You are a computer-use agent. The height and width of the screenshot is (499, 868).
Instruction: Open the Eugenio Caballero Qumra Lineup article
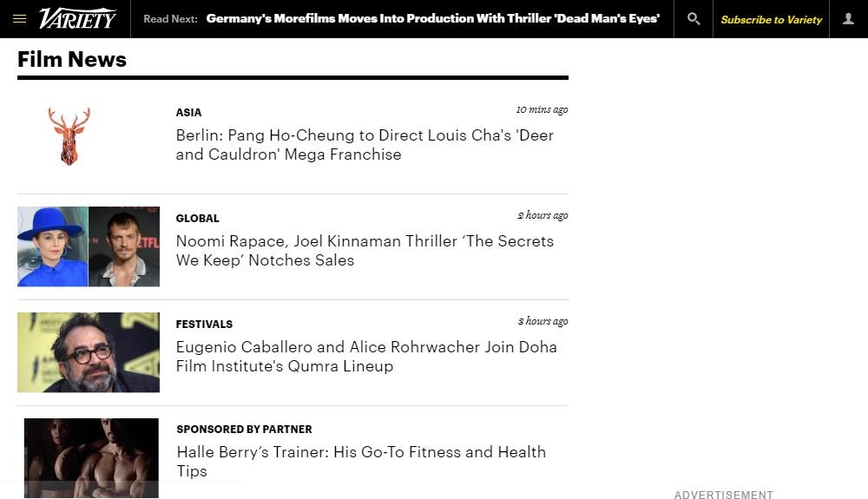pyautogui.click(x=366, y=357)
